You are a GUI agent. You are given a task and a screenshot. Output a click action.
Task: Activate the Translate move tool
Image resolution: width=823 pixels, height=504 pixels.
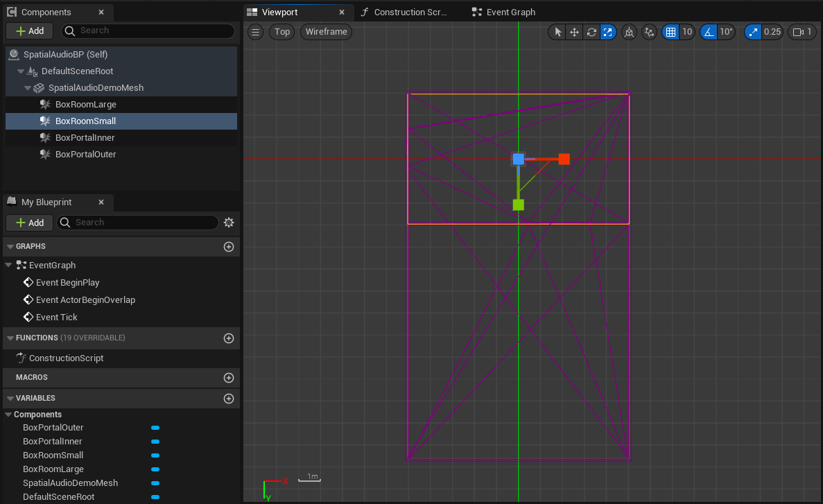(574, 32)
